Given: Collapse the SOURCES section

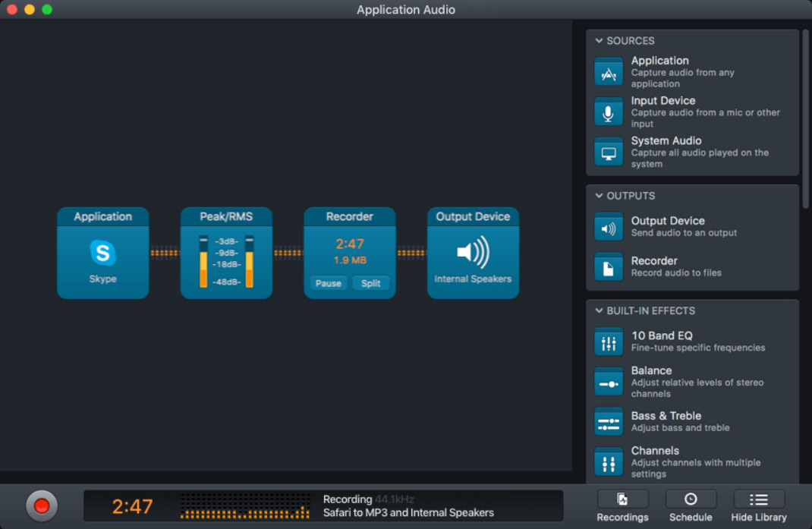Looking at the screenshot, I should point(600,40).
